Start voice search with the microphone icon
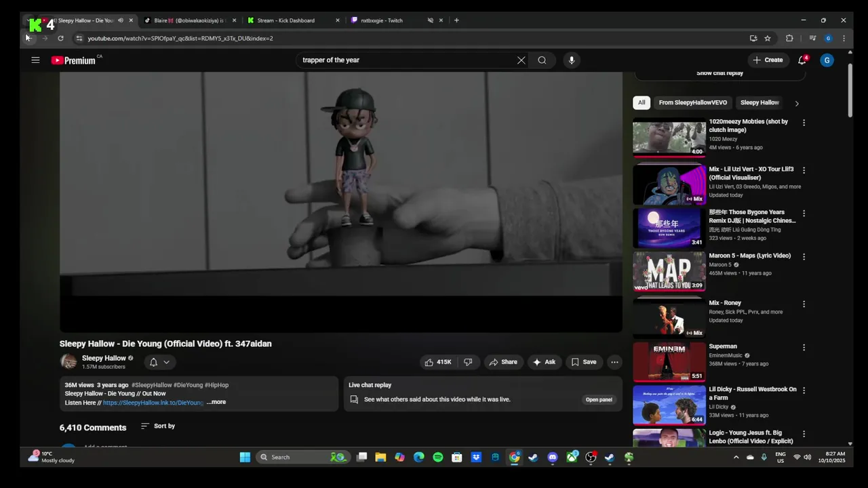Viewport: 868px width, 488px height. [572, 60]
